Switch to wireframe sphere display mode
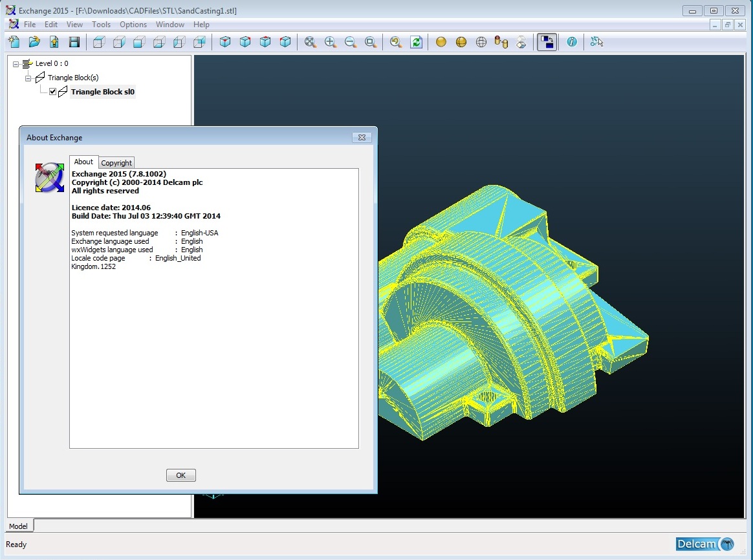The image size is (753, 560). [481, 42]
